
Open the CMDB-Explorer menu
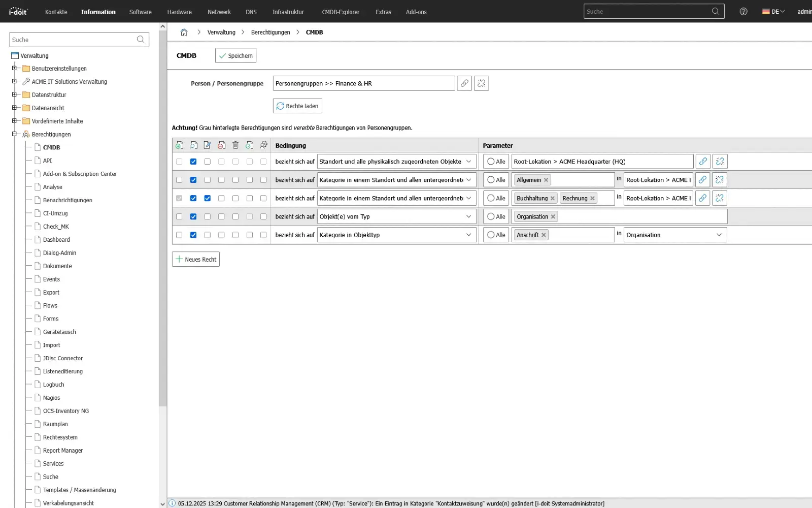tap(341, 12)
